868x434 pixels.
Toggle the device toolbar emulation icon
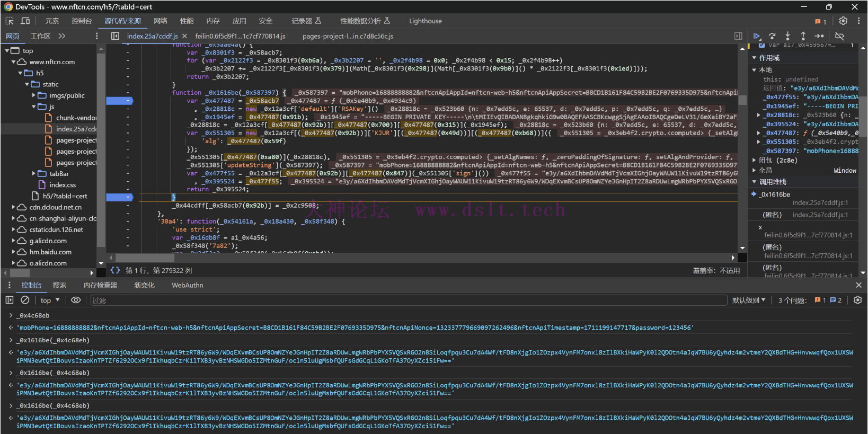(x=25, y=21)
